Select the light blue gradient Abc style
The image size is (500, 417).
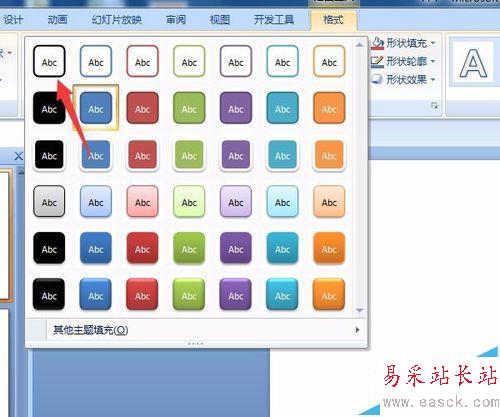pyautogui.click(x=96, y=201)
